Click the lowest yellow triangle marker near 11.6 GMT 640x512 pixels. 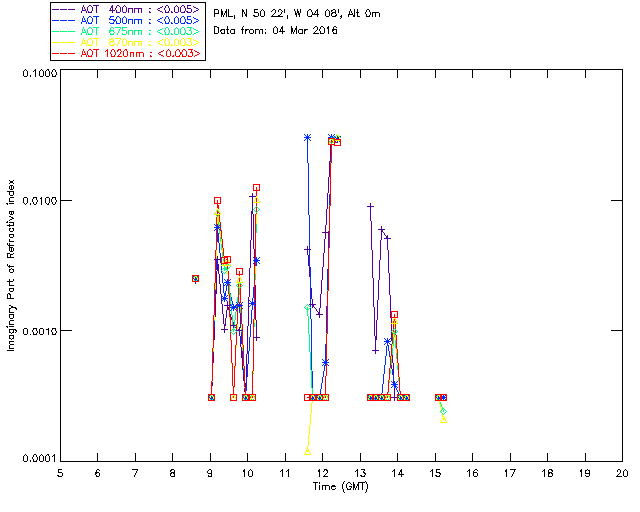308,452
